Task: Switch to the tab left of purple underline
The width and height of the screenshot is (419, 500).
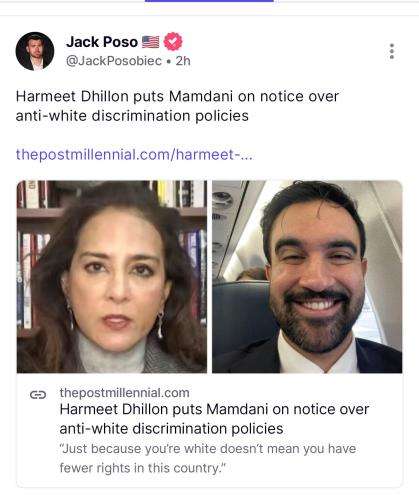Action: (x=72, y=4)
